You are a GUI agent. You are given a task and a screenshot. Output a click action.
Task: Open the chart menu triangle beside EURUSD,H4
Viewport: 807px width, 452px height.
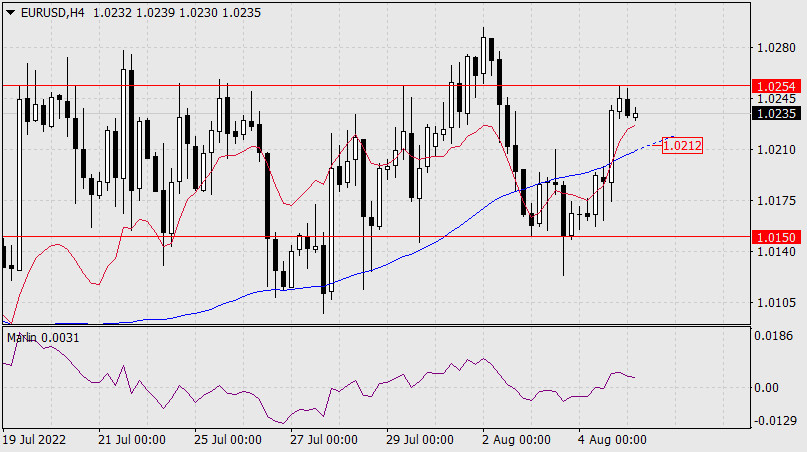point(10,13)
